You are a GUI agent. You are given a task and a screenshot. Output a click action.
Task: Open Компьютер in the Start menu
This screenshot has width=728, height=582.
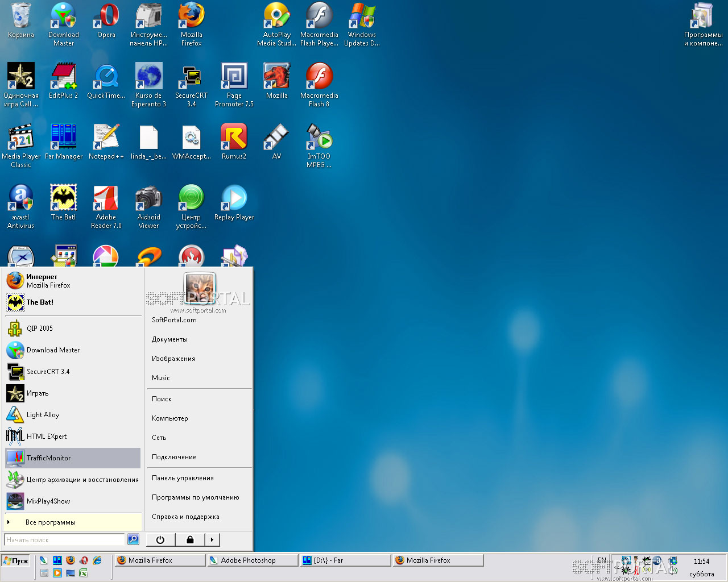199,418
